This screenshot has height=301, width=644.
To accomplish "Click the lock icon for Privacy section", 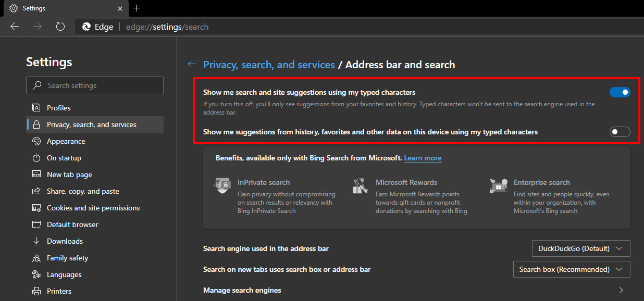I will [x=36, y=124].
